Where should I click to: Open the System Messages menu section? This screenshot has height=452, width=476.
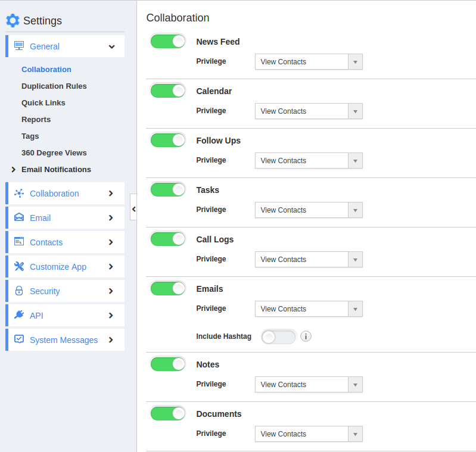pyautogui.click(x=64, y=340)
